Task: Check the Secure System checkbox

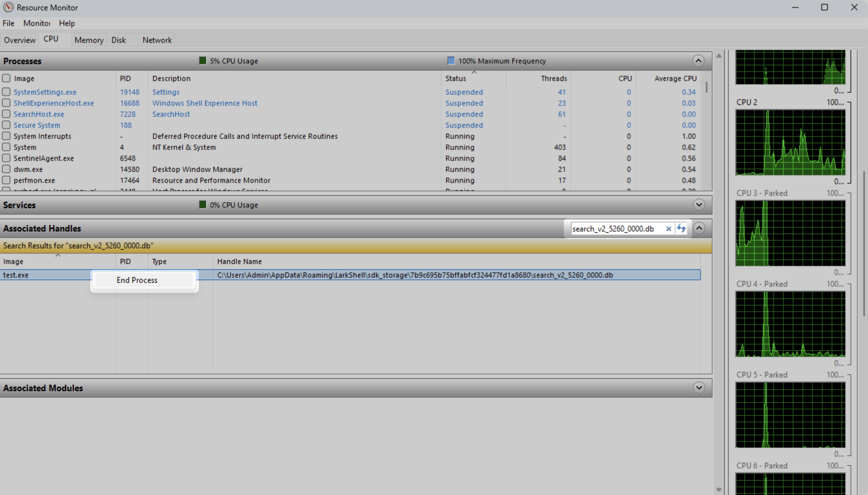Action: click(x=6, y=125)
